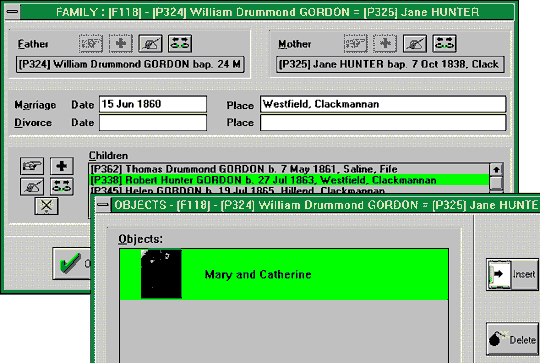Viewport: 540px width, 363px height.
Task: Click the FAMILY window title bar
Action: click(267, 12)
